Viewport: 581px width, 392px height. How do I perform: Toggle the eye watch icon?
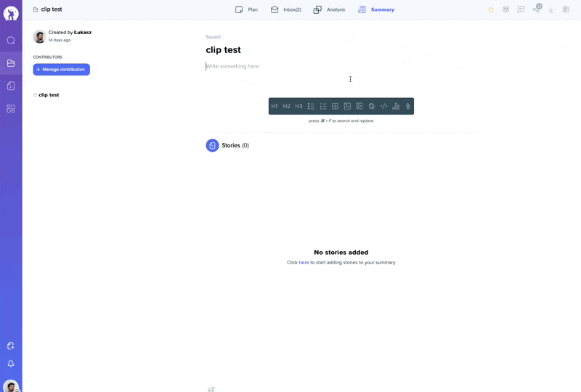(505, 9)
